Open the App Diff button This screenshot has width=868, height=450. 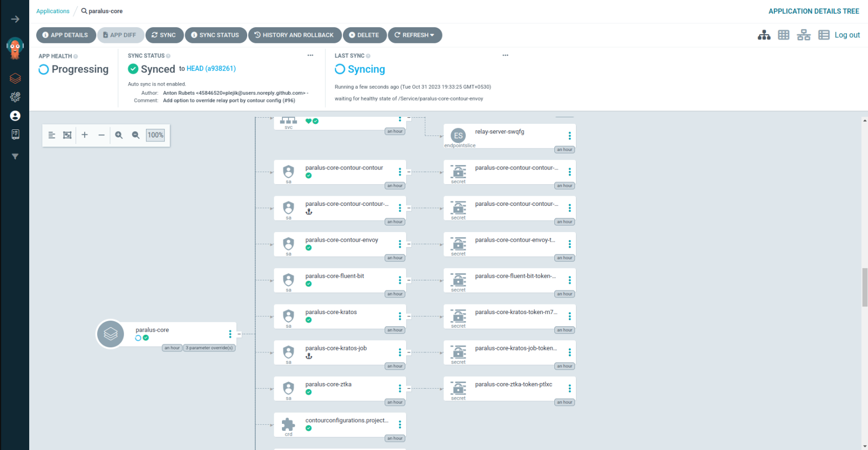(120, 35)
